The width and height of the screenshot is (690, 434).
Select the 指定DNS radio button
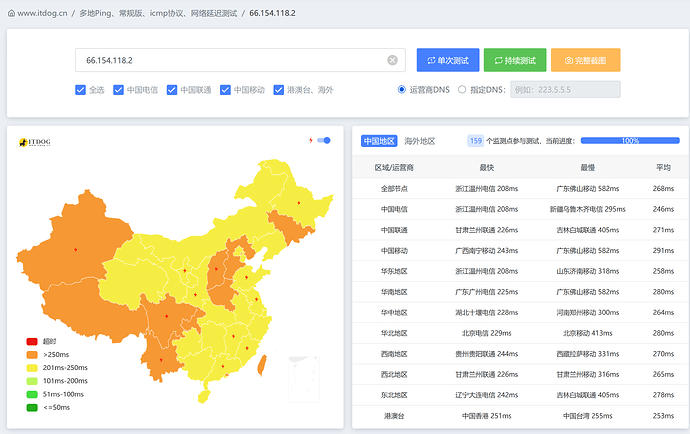point(462,90)
